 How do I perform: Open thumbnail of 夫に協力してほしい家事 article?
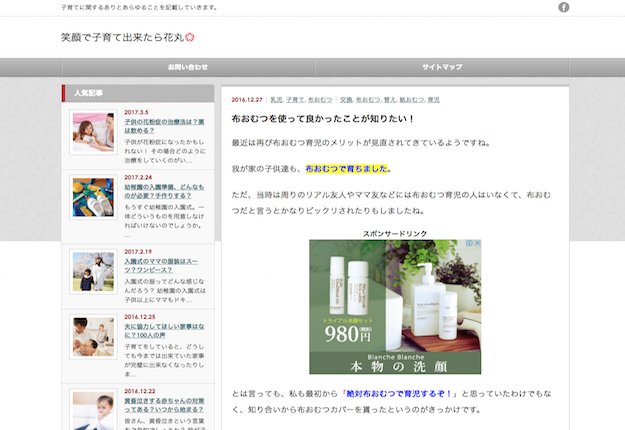click(93, 337)
